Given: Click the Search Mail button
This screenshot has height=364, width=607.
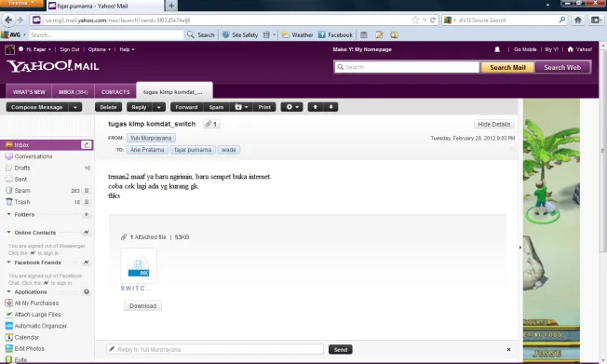Looking at the screenshot, I should (x=507, y=67).
